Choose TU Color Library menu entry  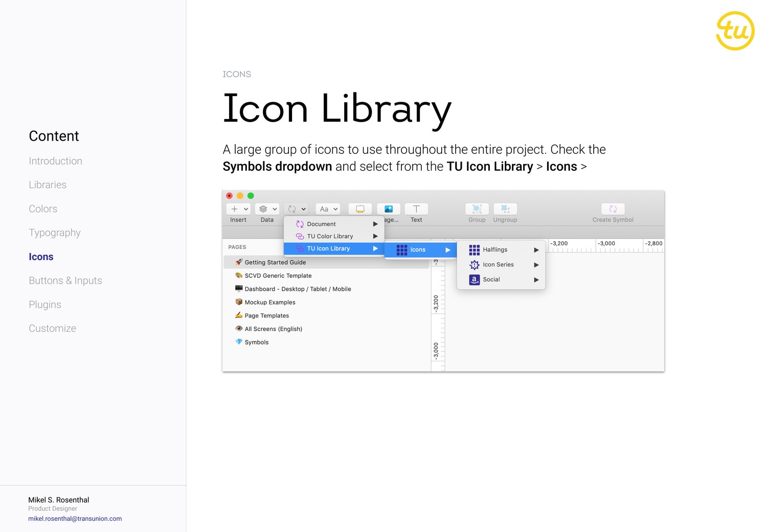[334, 236]
